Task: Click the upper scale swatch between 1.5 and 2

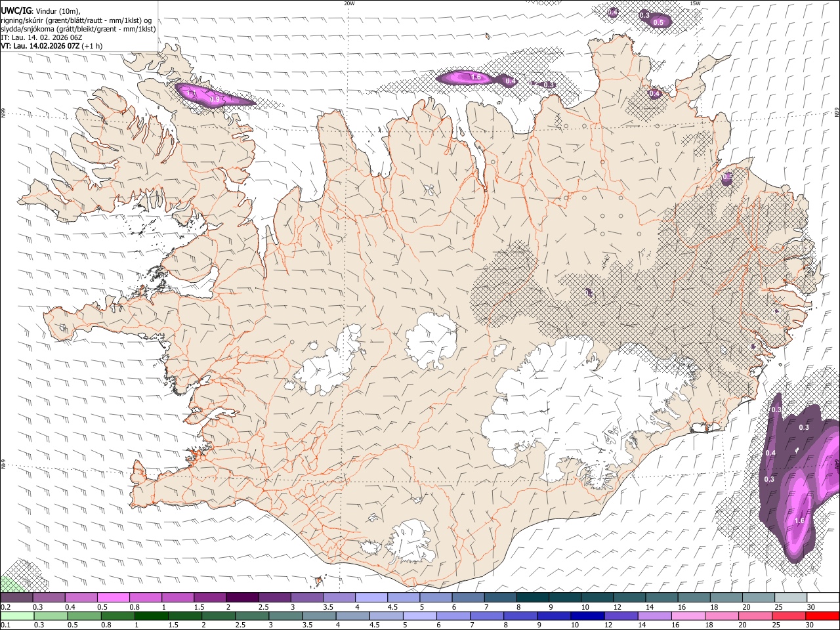Action: tap(210, 597)
